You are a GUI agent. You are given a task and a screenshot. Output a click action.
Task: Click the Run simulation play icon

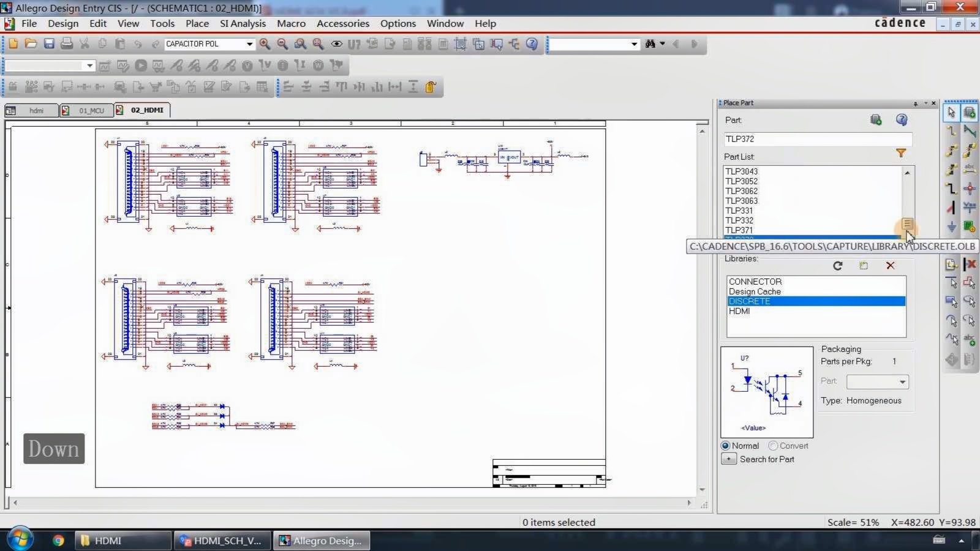click(x=141, y=66)
